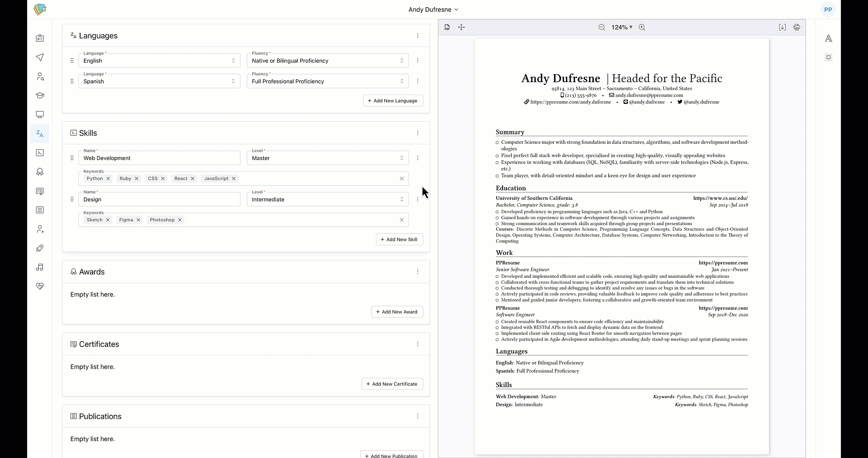Screen dimensions: 868x458
Task: Open the Skills terminal icon in sidebar
Action: (40, 153)
